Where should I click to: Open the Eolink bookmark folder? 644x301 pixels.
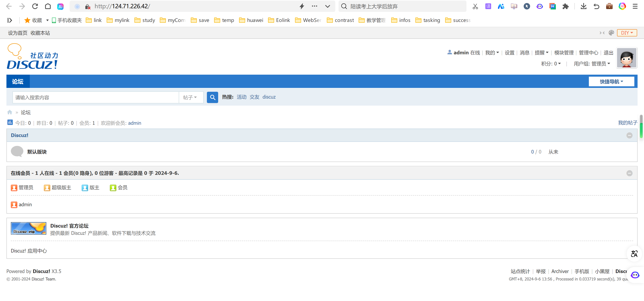279,20
